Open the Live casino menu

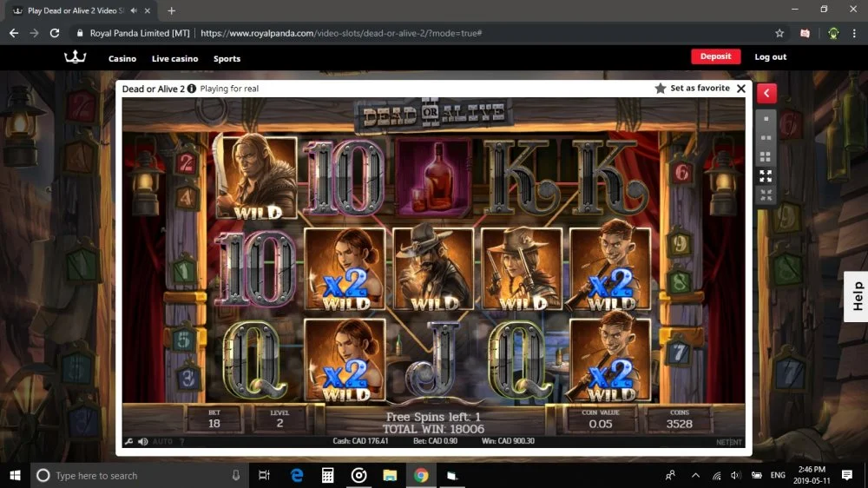pyautogui.click(x=175, y=59)
